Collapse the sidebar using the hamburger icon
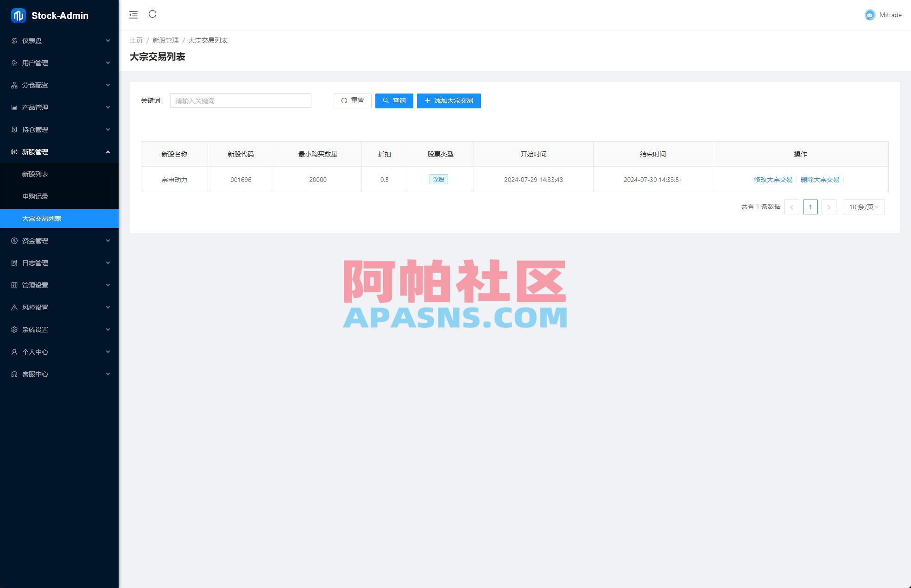 tap(133, 14)
